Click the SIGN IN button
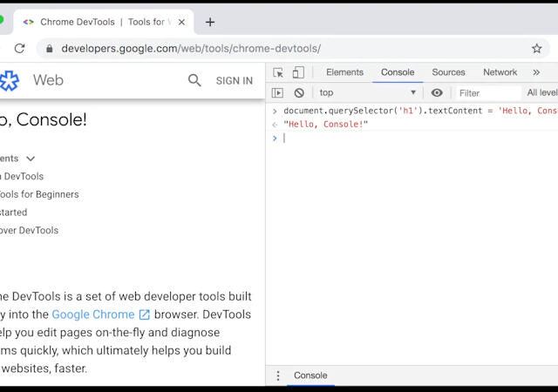558x392 pixels. click(234, 81)
